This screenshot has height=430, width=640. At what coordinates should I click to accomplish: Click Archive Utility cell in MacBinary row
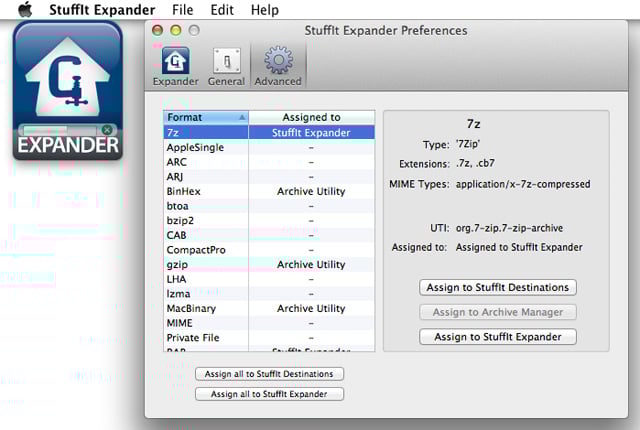311,308
